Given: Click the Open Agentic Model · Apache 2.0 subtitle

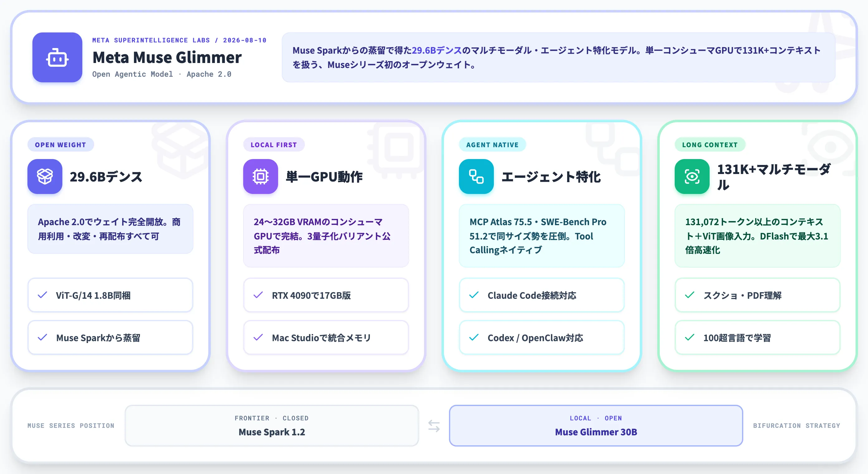Looking at the screenshot, I should click(x=162, y=74).
